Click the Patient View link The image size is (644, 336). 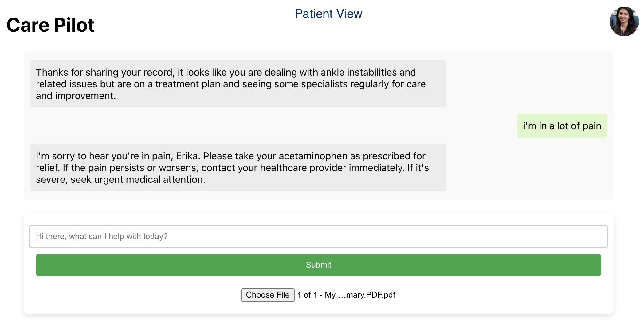[x=328, y=14]
